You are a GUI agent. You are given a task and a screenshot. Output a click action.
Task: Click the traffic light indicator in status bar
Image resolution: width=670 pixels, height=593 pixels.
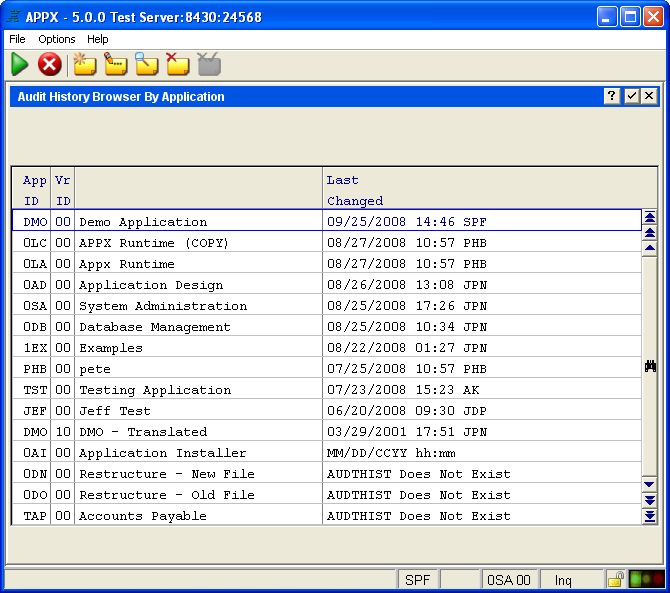(646, 579)
